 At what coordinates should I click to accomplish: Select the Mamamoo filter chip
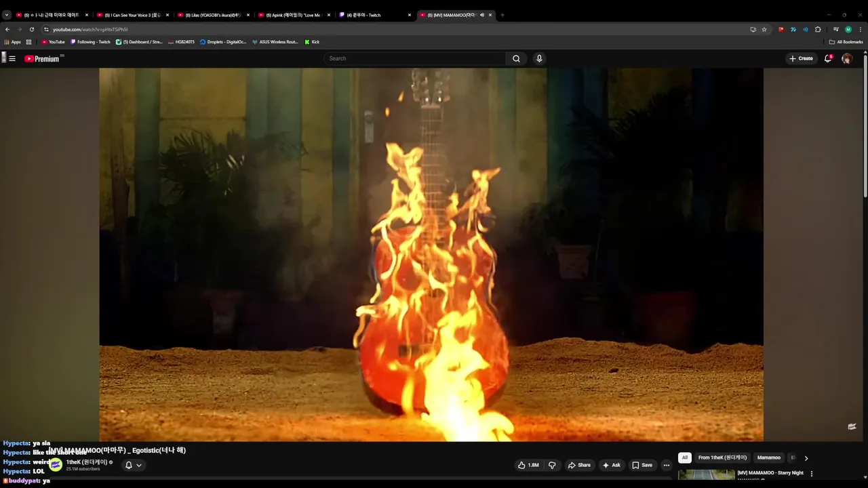(x=769, y=457)
